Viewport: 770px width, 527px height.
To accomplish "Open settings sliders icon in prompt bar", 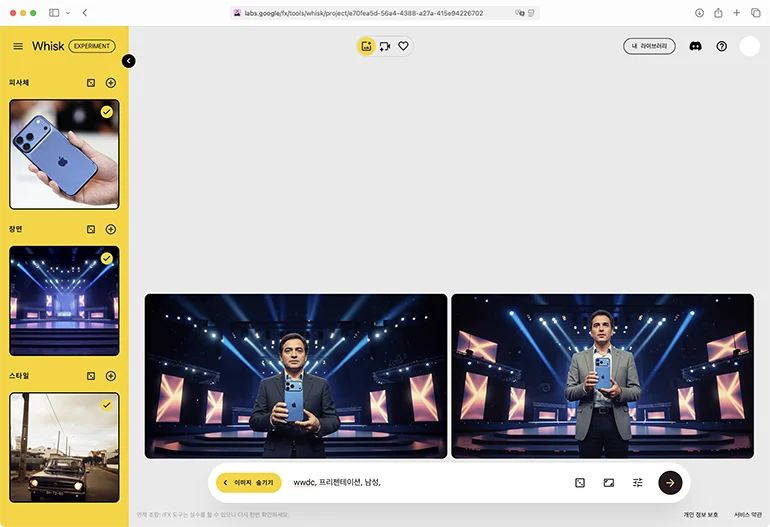I will (637, 483).
